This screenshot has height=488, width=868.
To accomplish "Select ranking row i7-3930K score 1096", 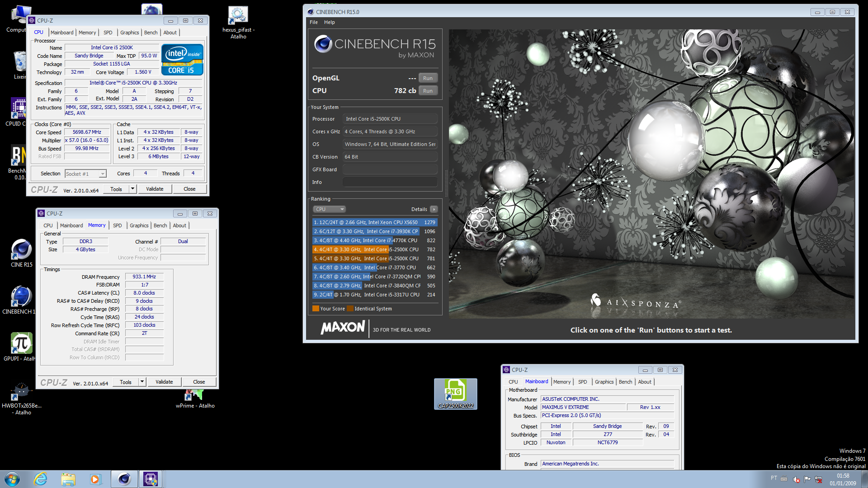I will point(374,231).
